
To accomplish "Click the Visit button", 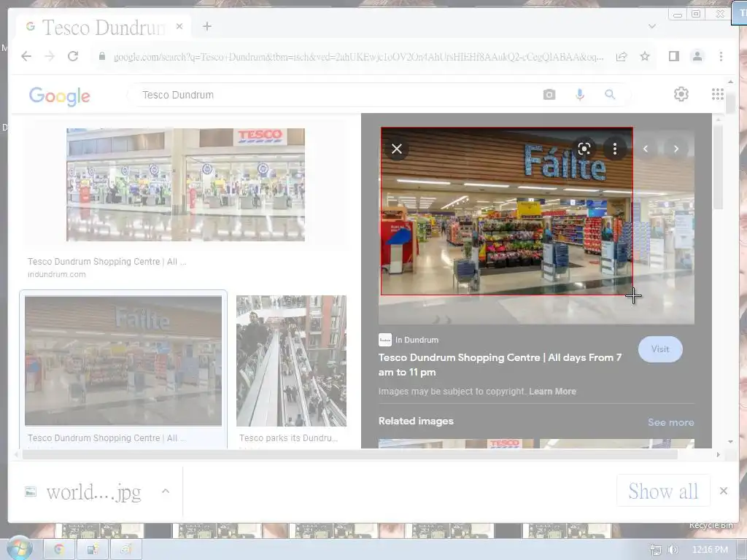I will tap(659, 349).
